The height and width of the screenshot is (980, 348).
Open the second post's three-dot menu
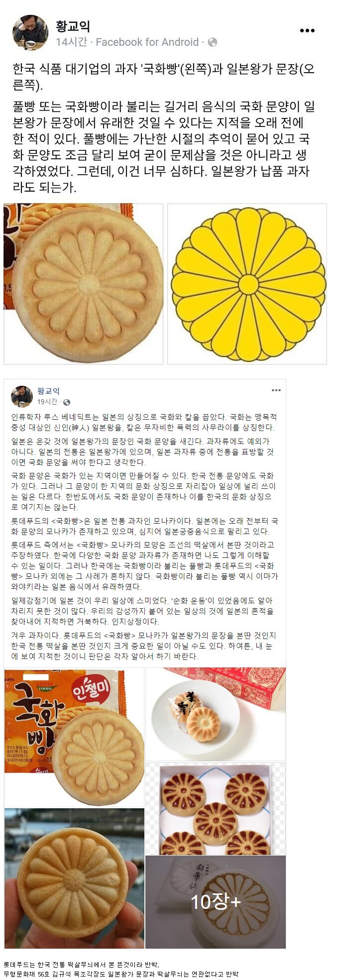point(276,390)
